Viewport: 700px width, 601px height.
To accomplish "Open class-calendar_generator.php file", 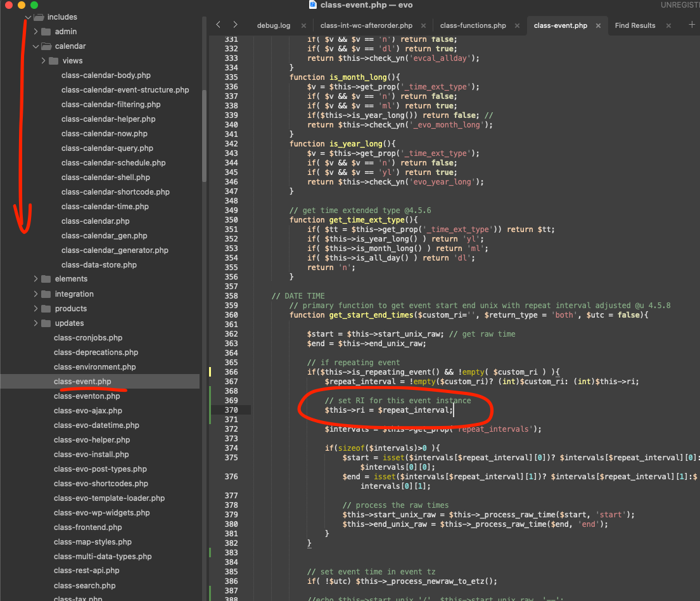I will coord(115,250).
